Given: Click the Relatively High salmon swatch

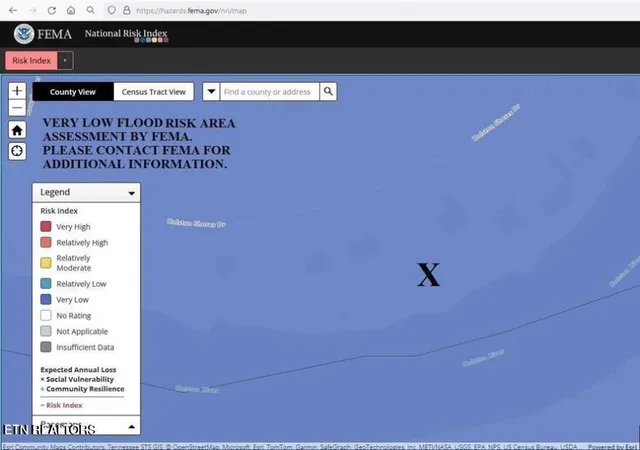Looking at the screenshot, I should tap(46, 242).
